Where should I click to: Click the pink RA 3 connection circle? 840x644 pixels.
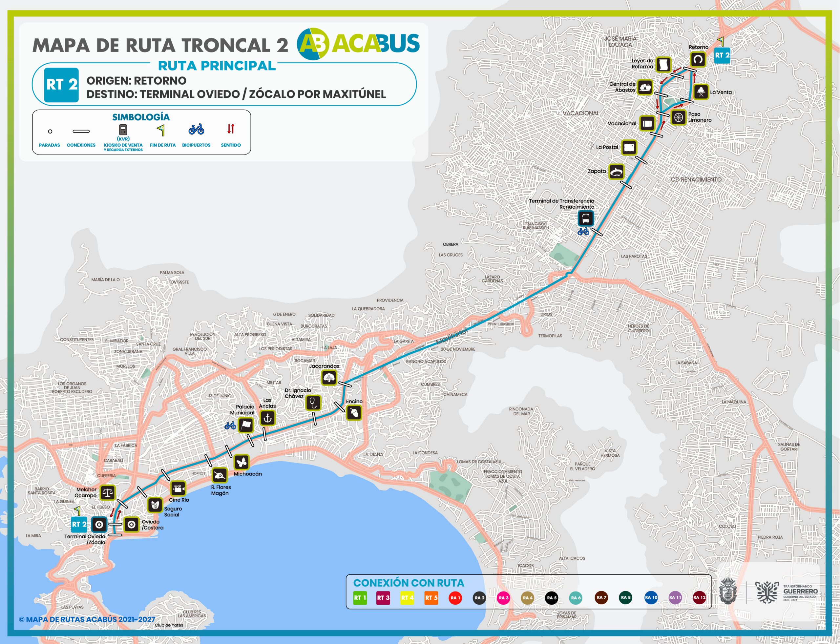tap(503, 598)
